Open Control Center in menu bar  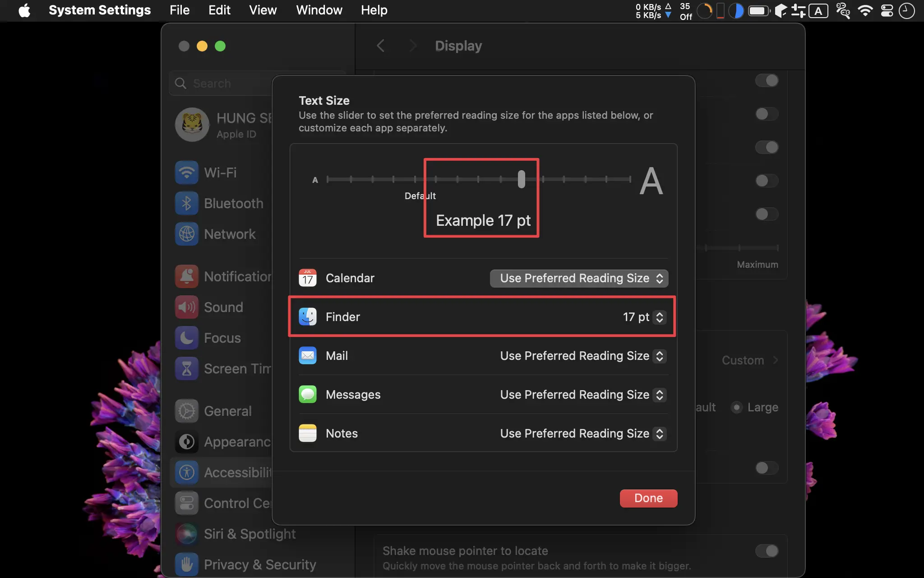pyautogui.click(x=887, y=10)
